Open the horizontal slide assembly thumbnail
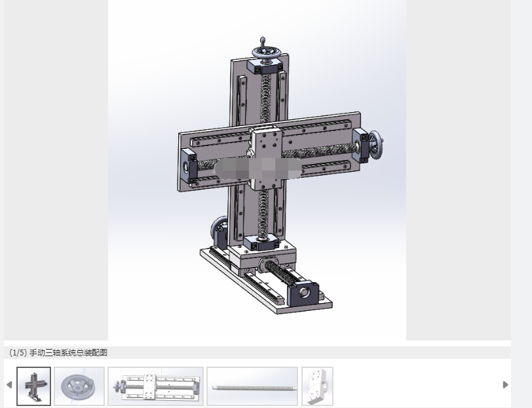 156,386
